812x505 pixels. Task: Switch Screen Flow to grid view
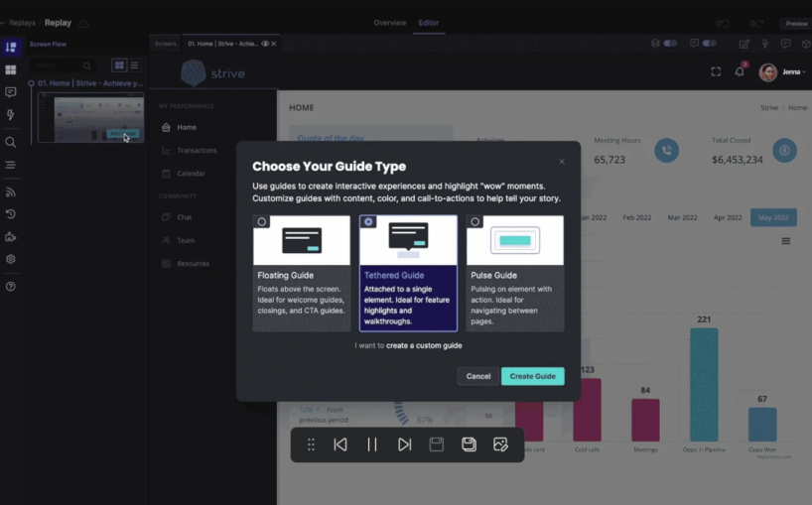point(119,65)
